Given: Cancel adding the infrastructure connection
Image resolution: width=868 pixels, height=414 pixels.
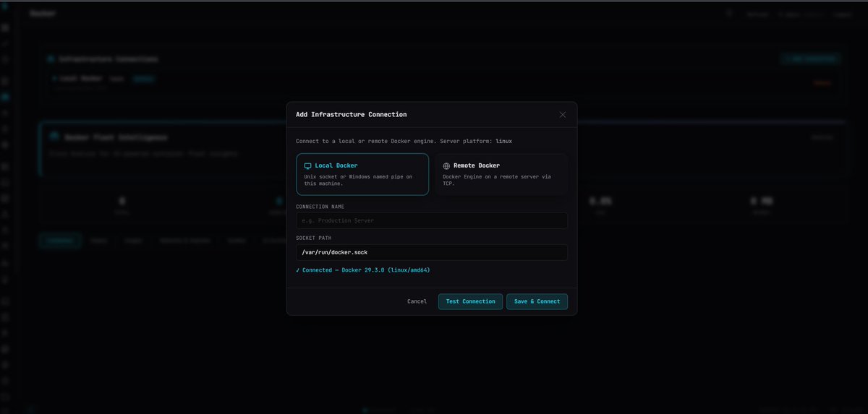Looking at the screenshot, I should click(417, 301).
